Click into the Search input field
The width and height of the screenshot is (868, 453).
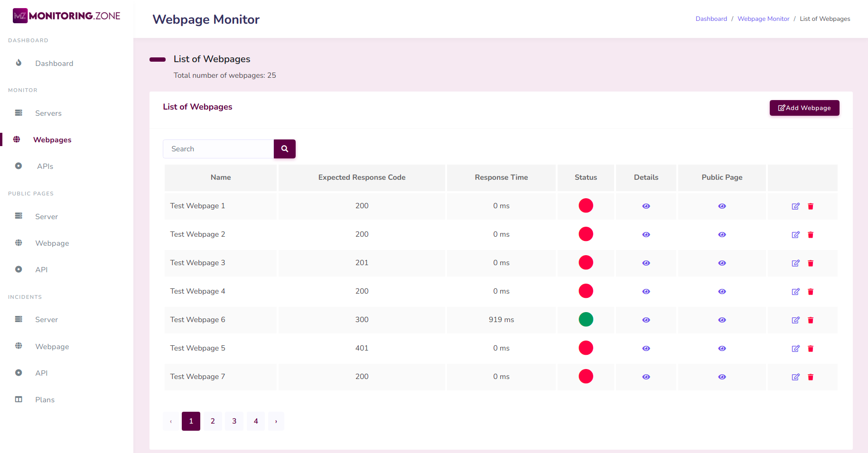[218, 149]
